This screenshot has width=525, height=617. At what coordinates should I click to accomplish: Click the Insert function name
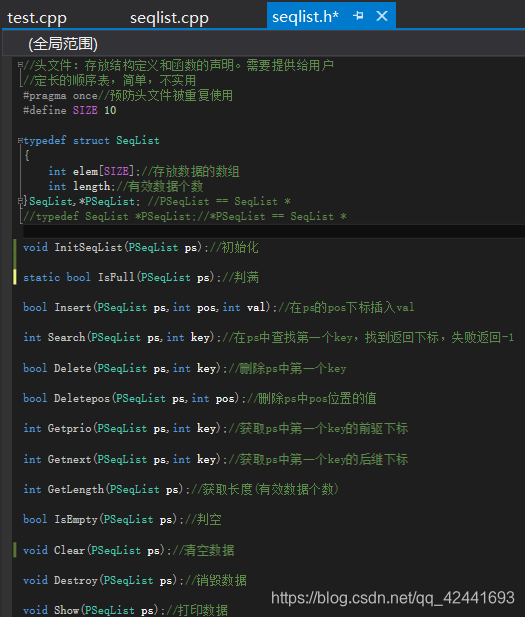[x=72, y=307]
